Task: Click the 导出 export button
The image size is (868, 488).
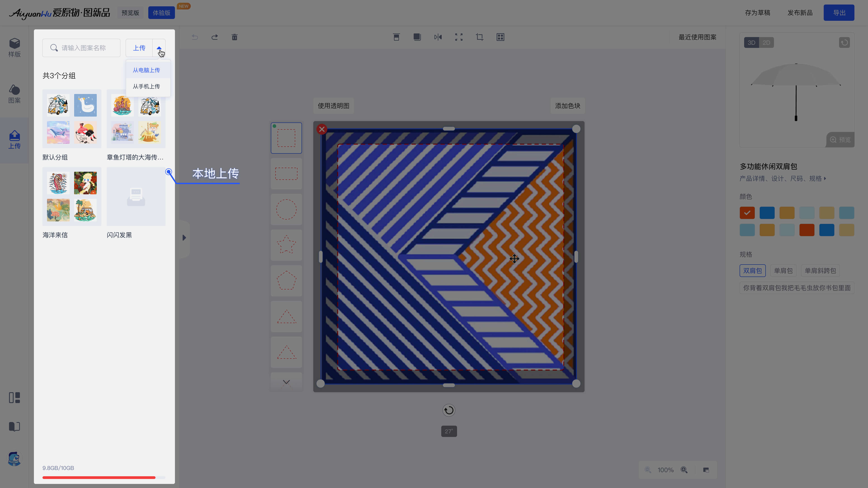Action: pyautogui.click(x=839, y=13)
